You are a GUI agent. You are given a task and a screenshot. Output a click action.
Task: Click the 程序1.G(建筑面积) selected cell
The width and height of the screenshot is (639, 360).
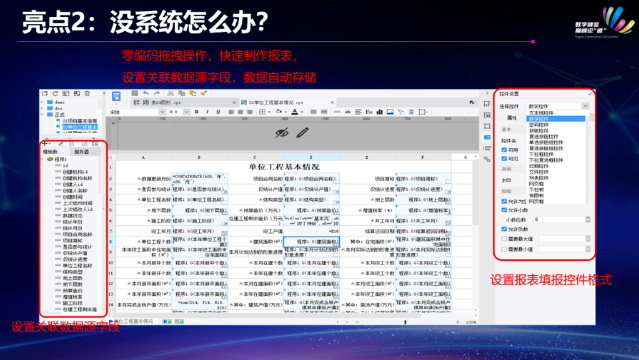click(x=311, y=242)
